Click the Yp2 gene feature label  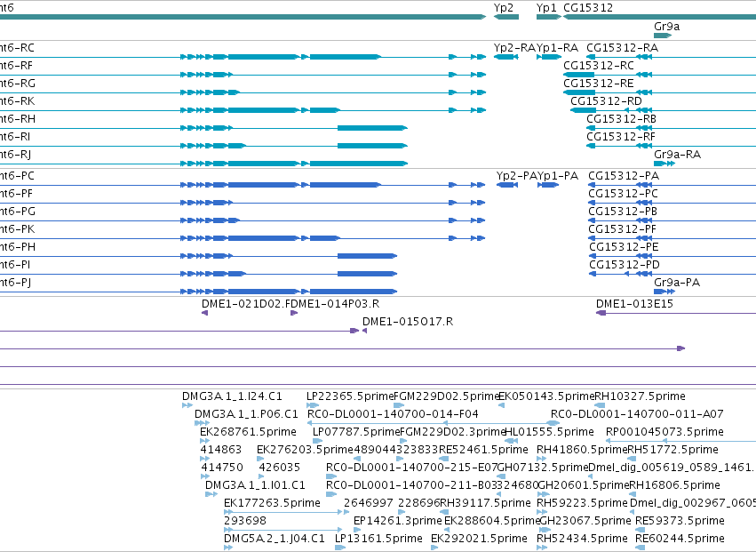point(504,8)
